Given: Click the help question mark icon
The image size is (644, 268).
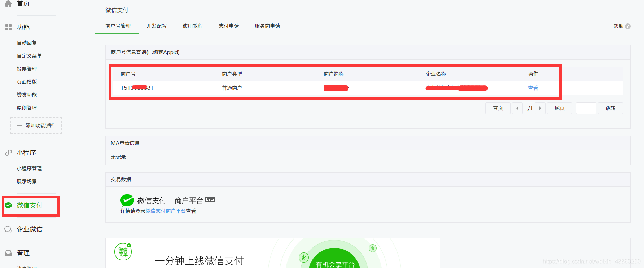Looking at the screenshot, I should point(628,26).
